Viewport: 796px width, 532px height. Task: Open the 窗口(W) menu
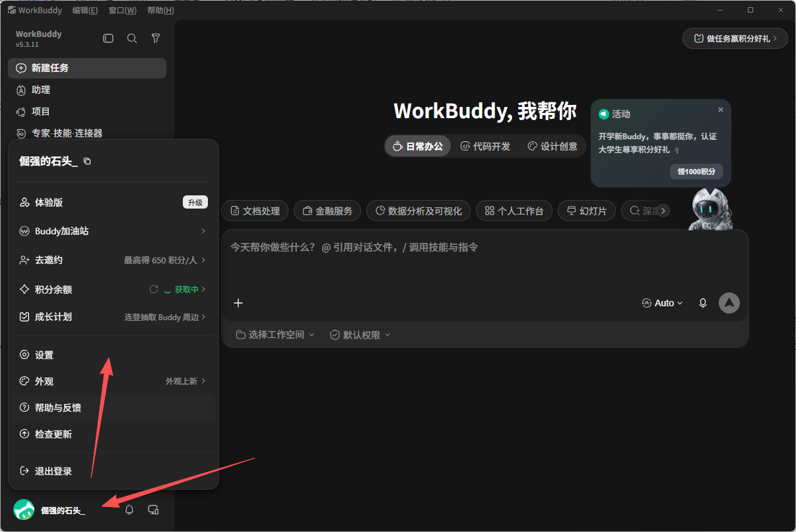click(x=123, y=10)
